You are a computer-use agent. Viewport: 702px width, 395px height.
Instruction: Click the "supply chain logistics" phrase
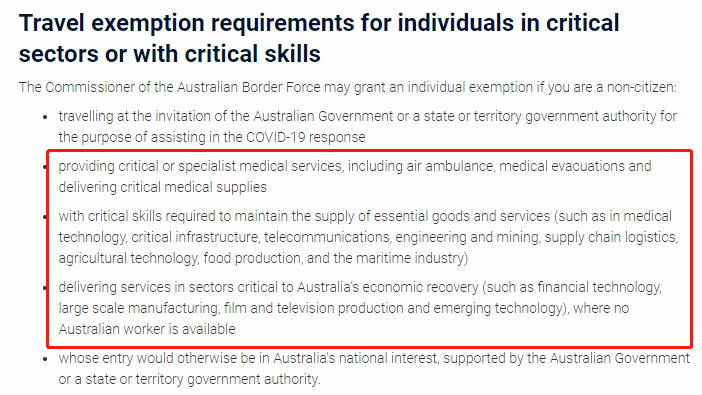pyautogui.click(x=611, y=237)
